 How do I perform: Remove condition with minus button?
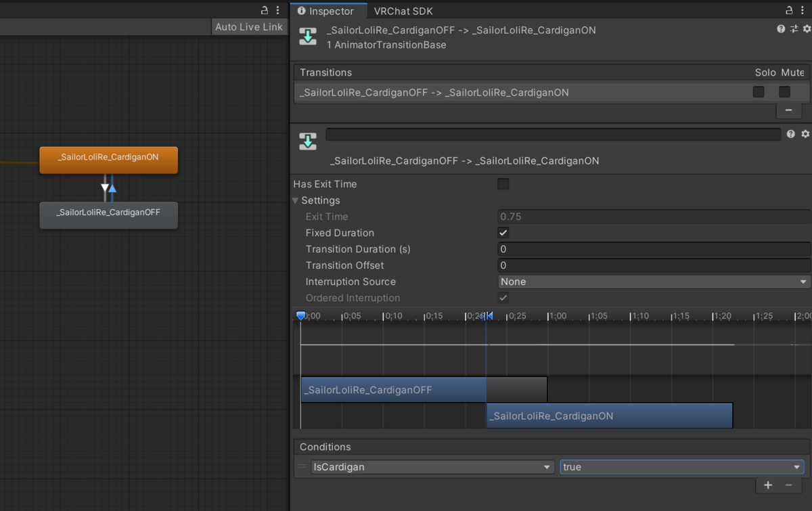[788, 485]
